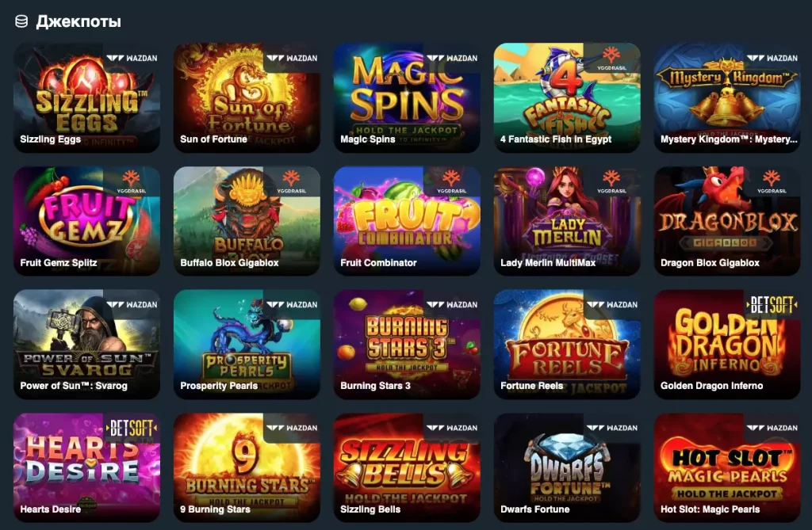Click the Fortune Reels title link
Screen dimensions: 812x530
[531, 386]
